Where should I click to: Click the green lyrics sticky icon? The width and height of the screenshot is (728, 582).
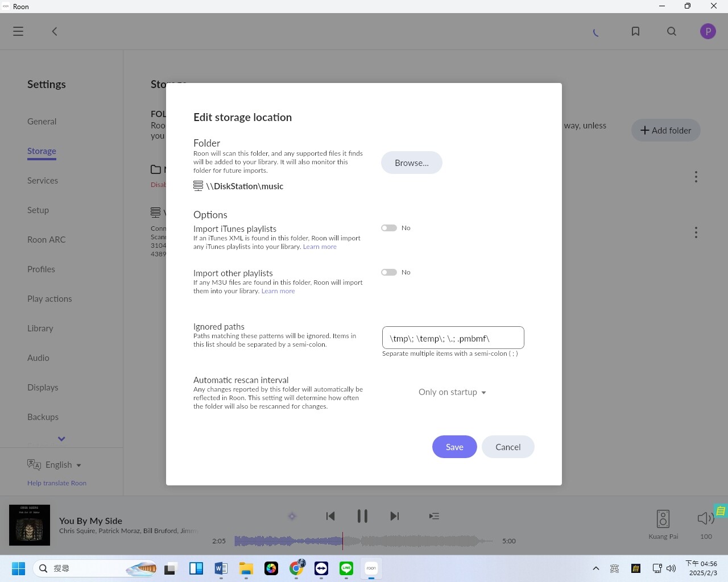721,511
